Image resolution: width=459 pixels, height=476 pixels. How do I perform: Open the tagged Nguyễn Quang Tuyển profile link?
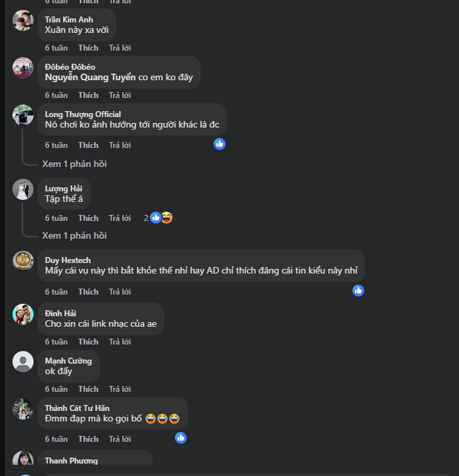tap(90, 78)
